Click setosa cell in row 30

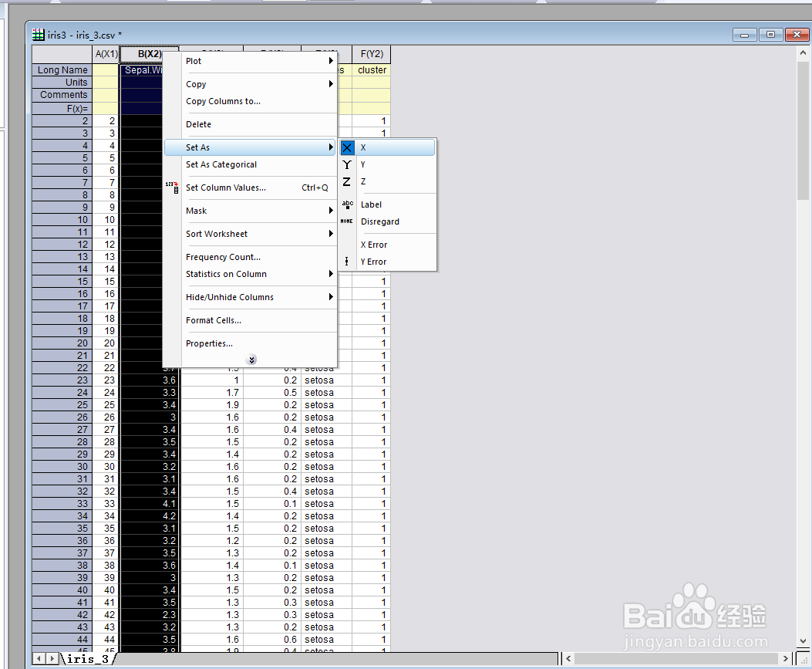(327, 467)
